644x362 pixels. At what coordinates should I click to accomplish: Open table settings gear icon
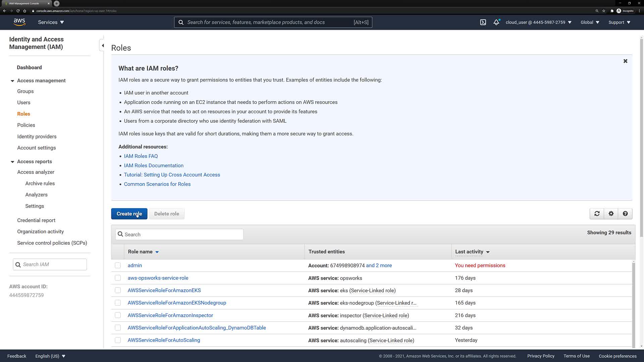tap(611, 214)
